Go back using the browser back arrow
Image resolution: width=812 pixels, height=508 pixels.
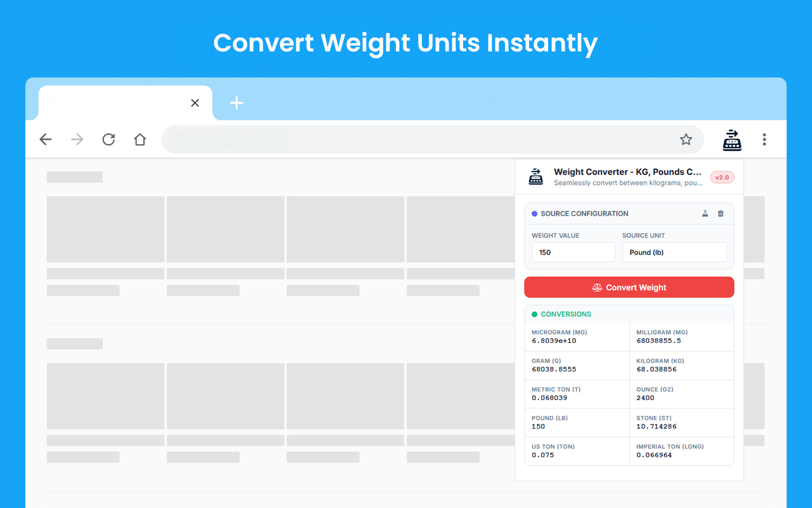pos(46,140)
